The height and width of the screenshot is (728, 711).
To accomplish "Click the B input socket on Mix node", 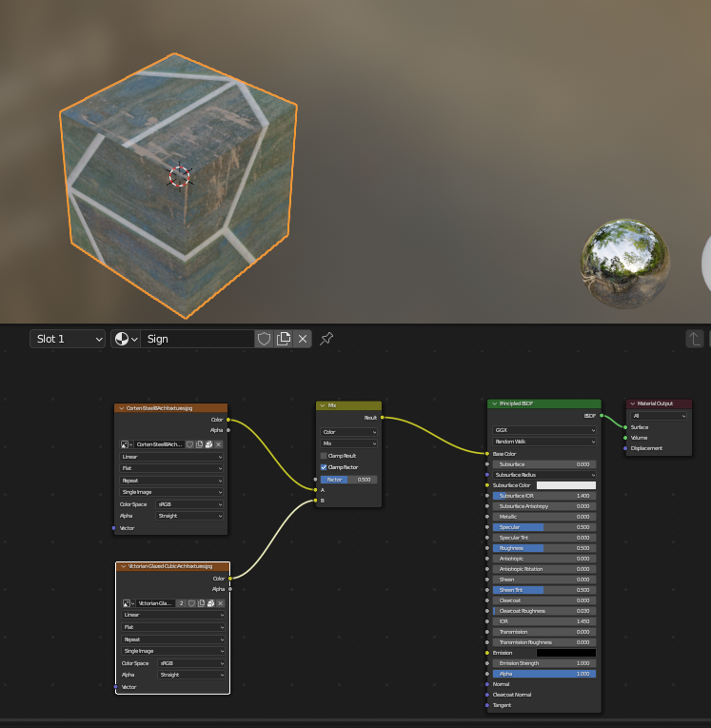I will 316,501.
